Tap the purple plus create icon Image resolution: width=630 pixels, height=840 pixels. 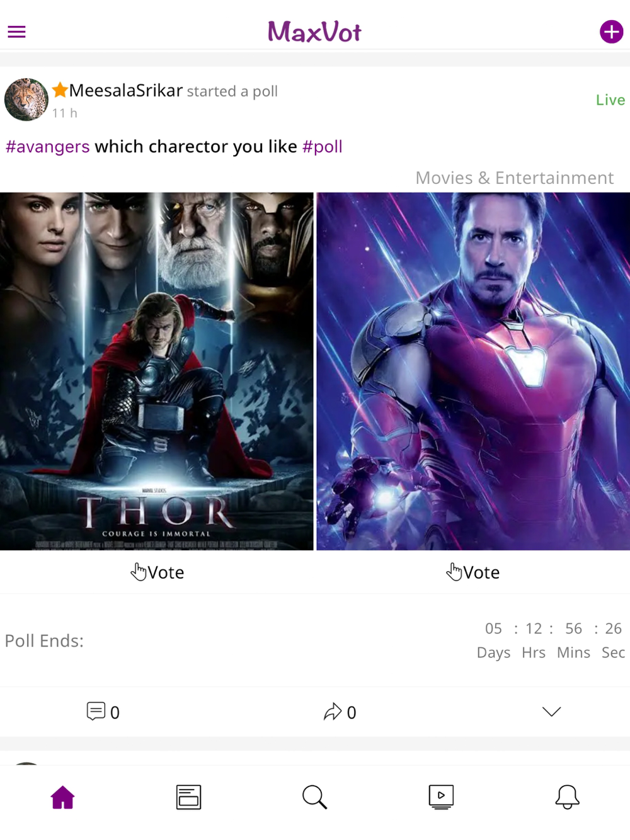611,31
